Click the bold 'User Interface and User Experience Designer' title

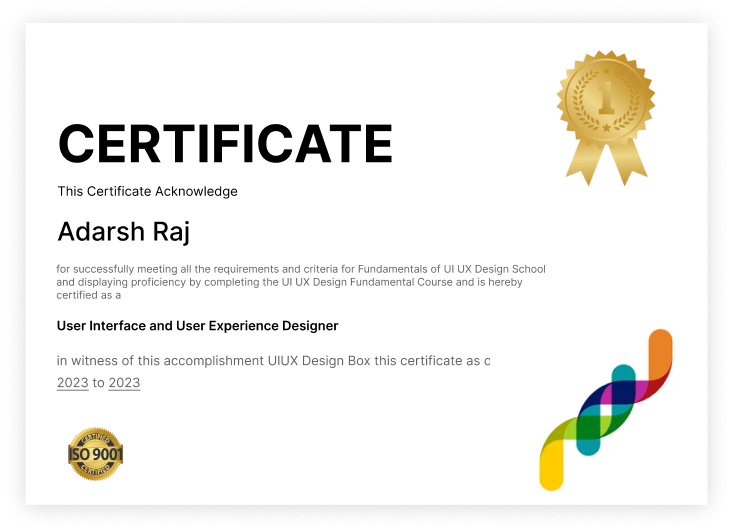tap(197, 326)
